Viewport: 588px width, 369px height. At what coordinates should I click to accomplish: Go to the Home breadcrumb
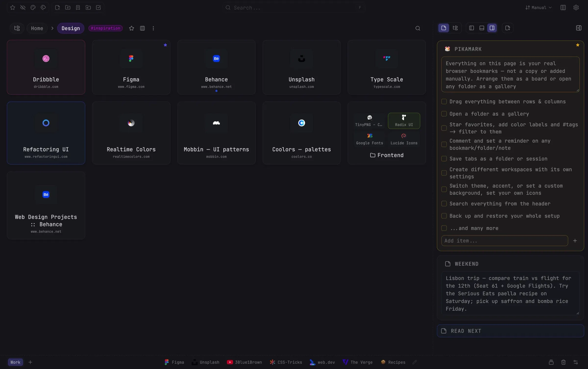[x=37, y=28]
